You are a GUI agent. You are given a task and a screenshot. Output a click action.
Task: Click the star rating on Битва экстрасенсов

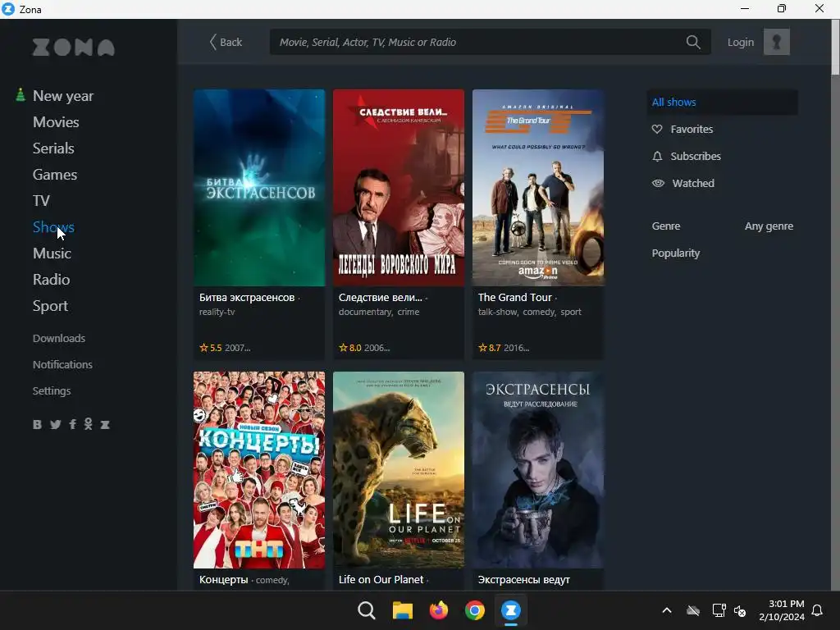click(x=211, y=348)
